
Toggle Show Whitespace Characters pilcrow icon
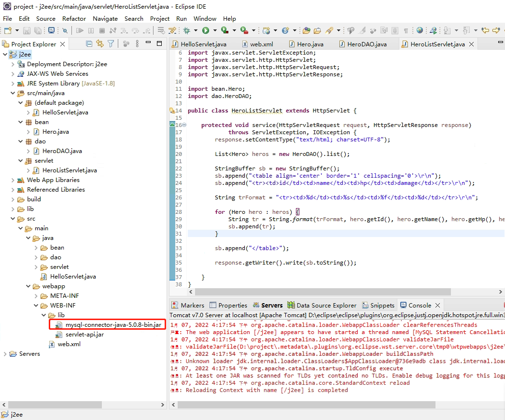(406, 30)
